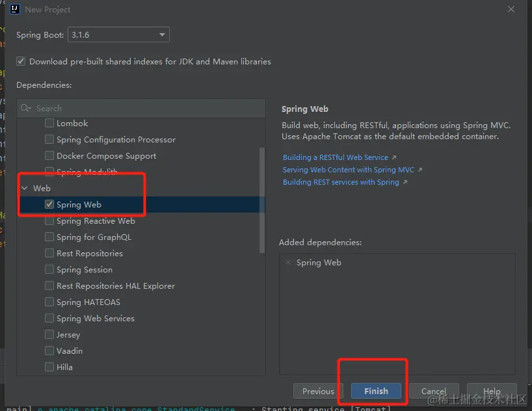Click the dependencies Search field
The image size is (532, 411).
click(141, 108)
